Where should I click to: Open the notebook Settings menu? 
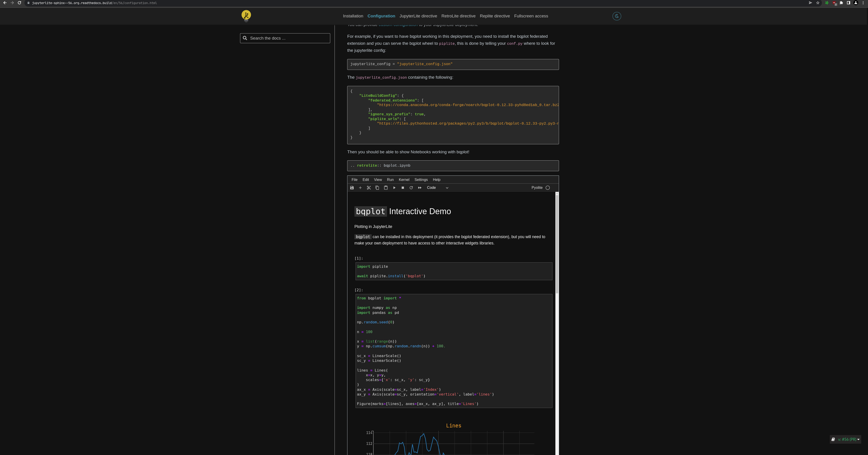[x=421, y=180]
